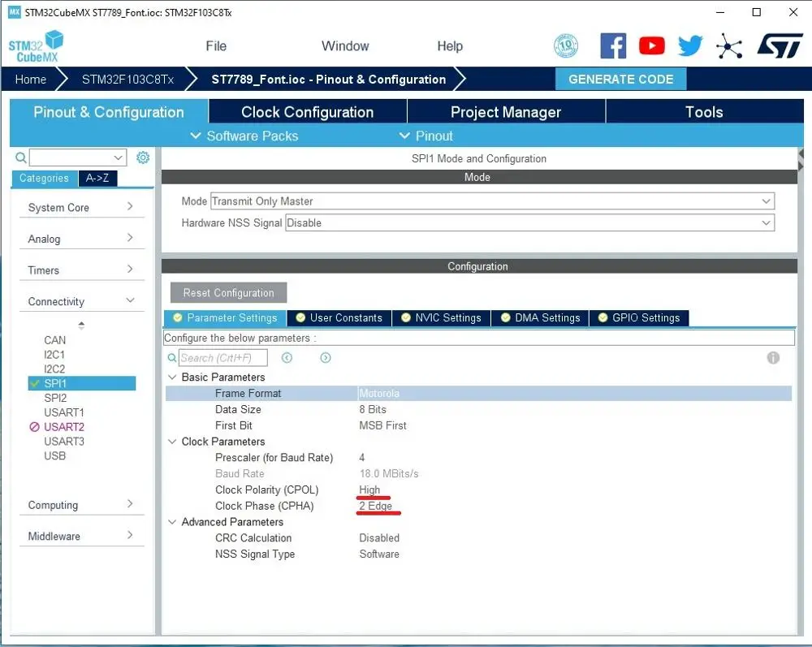Select the Parameter Settings tab
The image size is (812, 647).
[225, 317]
